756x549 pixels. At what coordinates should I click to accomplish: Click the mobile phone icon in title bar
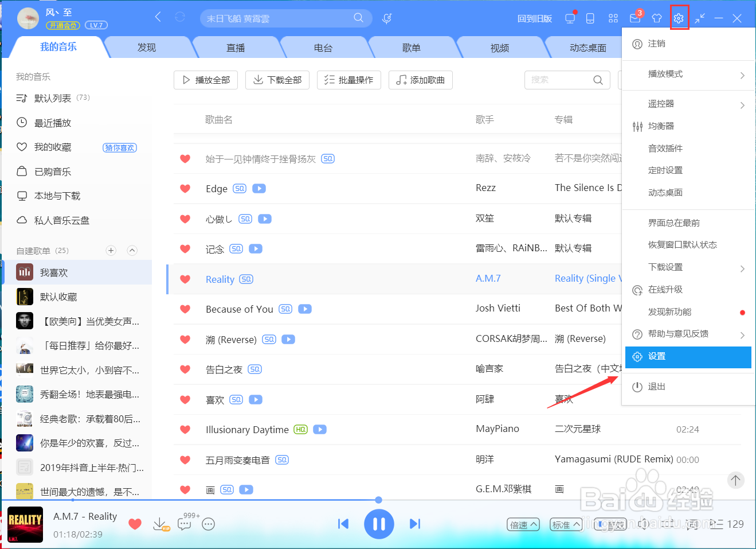coord(590,18)
